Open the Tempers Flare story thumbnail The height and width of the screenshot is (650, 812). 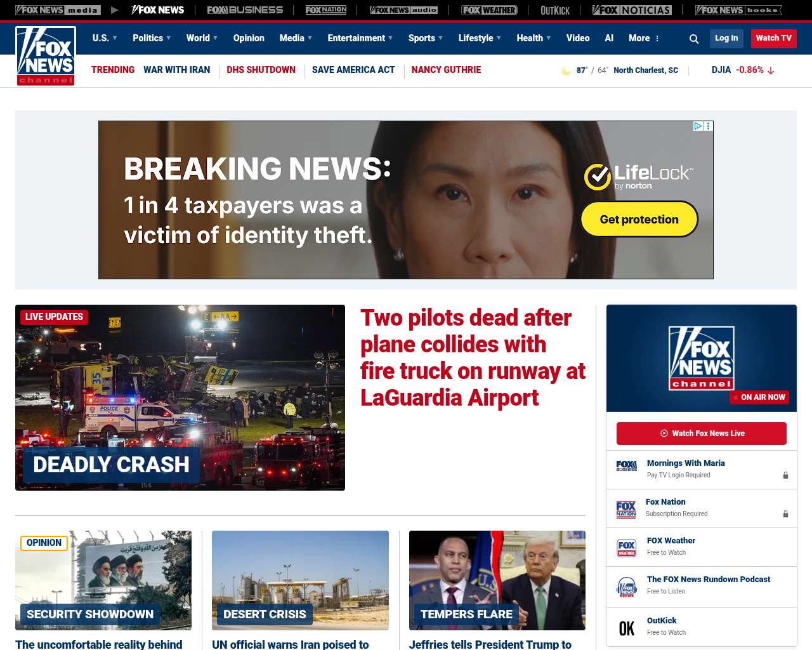click(x=497, y=580)
